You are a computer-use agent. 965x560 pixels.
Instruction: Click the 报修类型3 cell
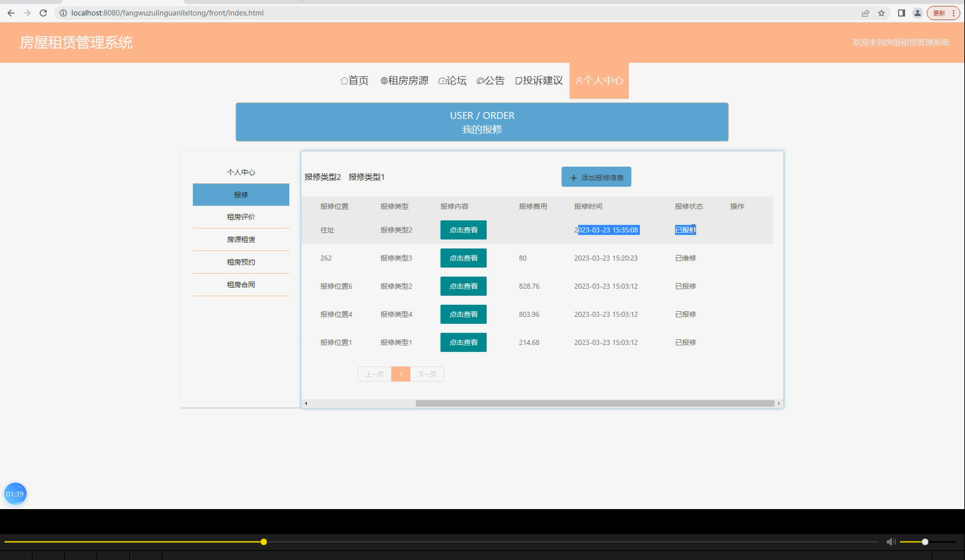point(396,258)
